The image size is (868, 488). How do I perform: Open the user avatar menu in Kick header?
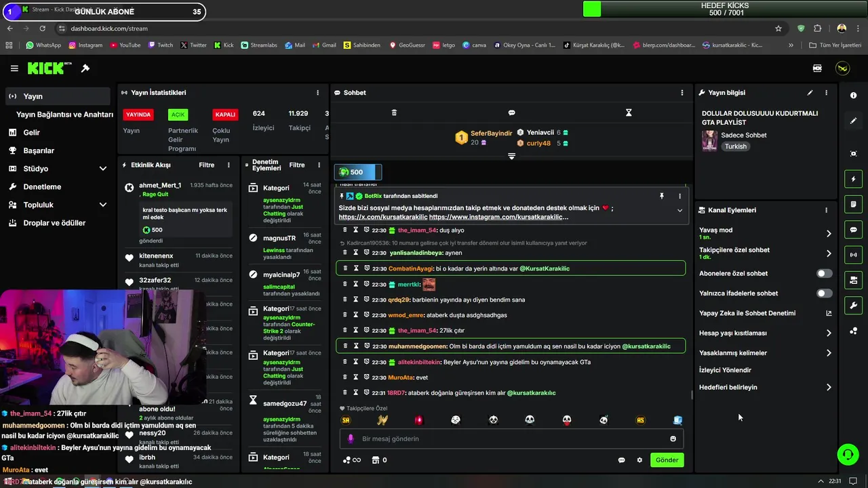(842, 68)
